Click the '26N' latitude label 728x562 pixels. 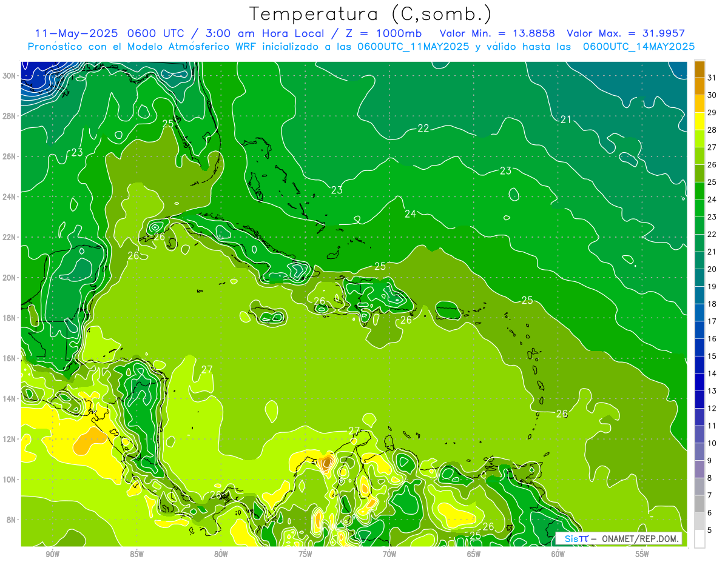[x=10, y=156]
